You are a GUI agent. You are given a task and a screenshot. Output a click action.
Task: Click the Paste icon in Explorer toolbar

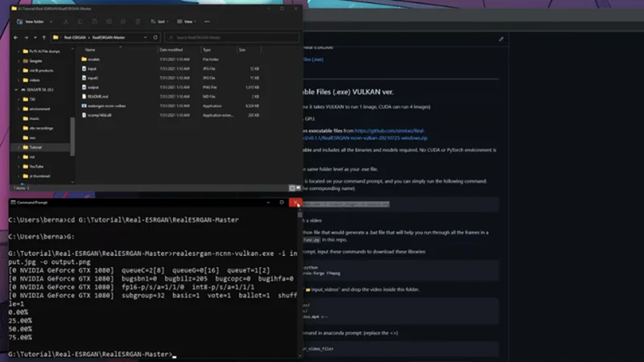[94, 22]
